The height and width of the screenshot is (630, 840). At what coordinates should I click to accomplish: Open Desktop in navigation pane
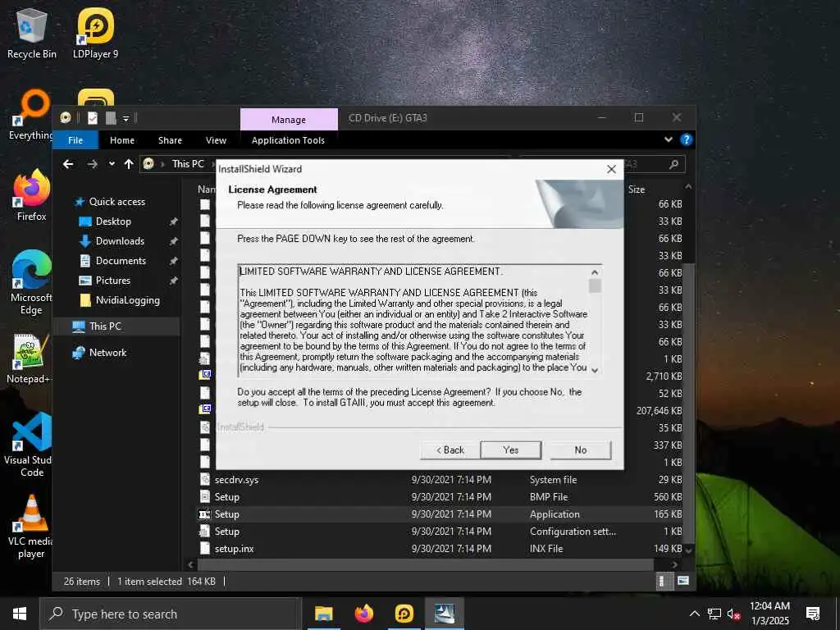[113, 221]
